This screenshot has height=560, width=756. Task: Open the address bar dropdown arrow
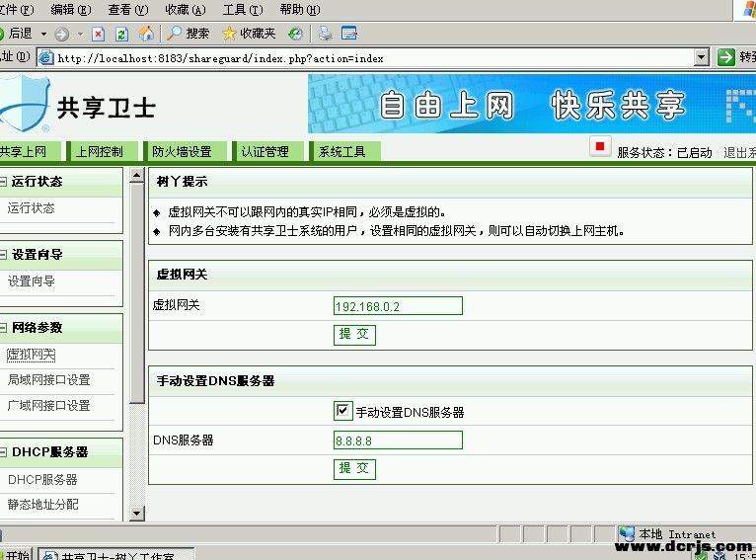701,57
